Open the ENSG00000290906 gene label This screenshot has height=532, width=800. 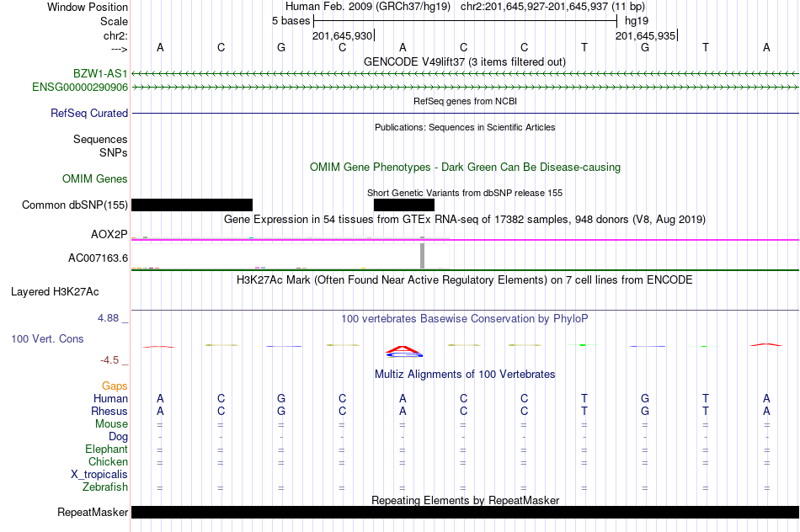pyautogui.click(x=80, y=88)
